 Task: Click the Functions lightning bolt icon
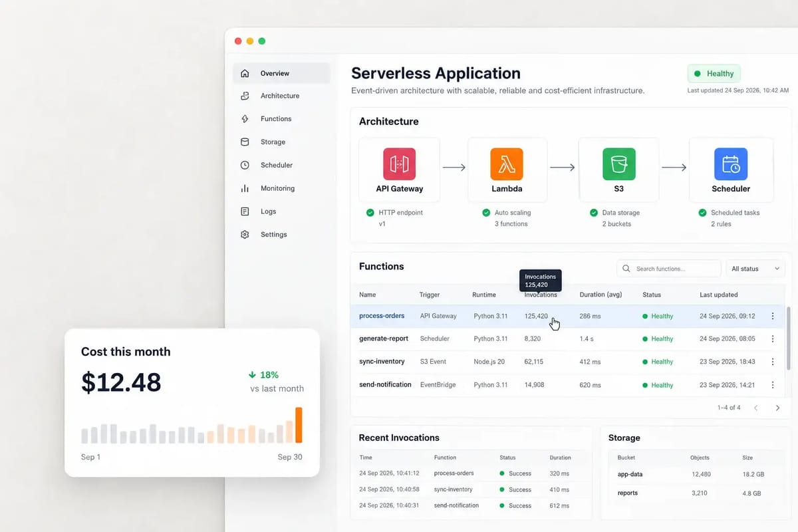245,119
